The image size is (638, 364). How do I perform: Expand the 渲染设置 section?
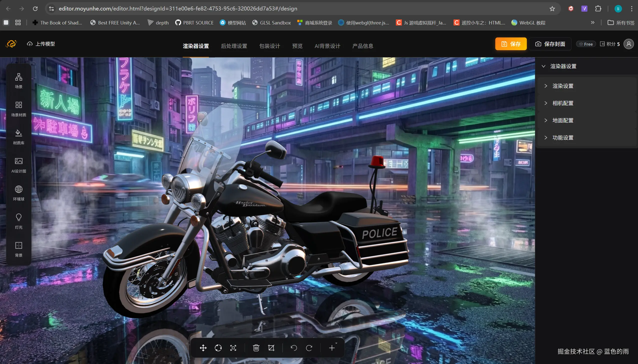(x=563, y=86)
